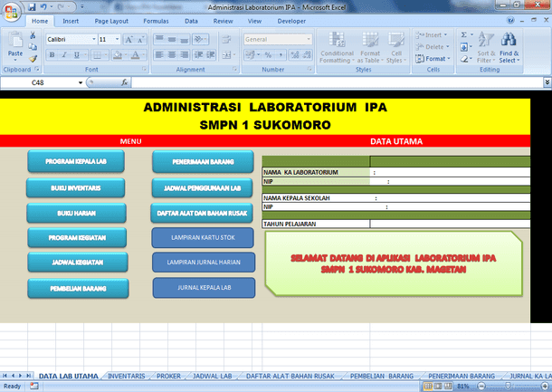Click the Paste clipboard icon

(15, 39)
